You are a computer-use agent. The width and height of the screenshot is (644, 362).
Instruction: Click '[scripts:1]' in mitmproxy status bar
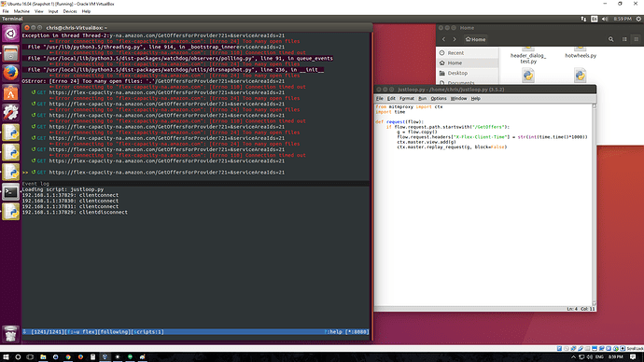coord(147,332)
